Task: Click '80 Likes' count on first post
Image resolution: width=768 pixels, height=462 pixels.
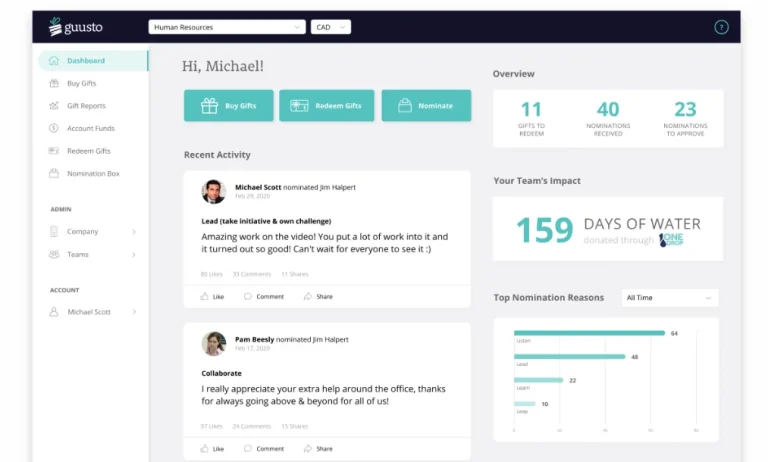Action: point(212,274)
